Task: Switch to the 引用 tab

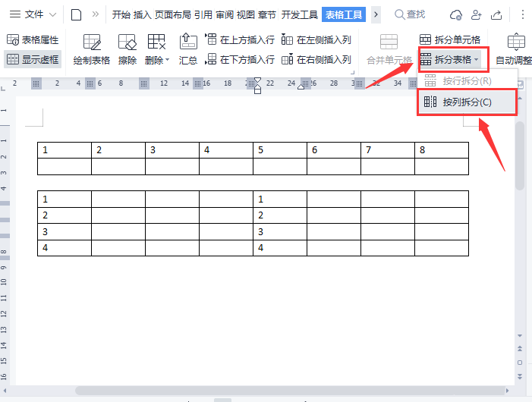Action: click(203, 14)
